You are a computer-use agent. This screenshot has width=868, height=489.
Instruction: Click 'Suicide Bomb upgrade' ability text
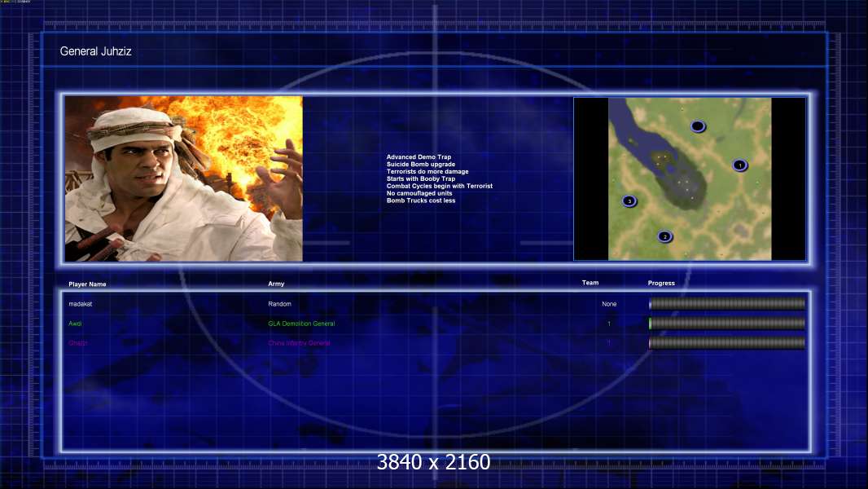coord(421,165)
